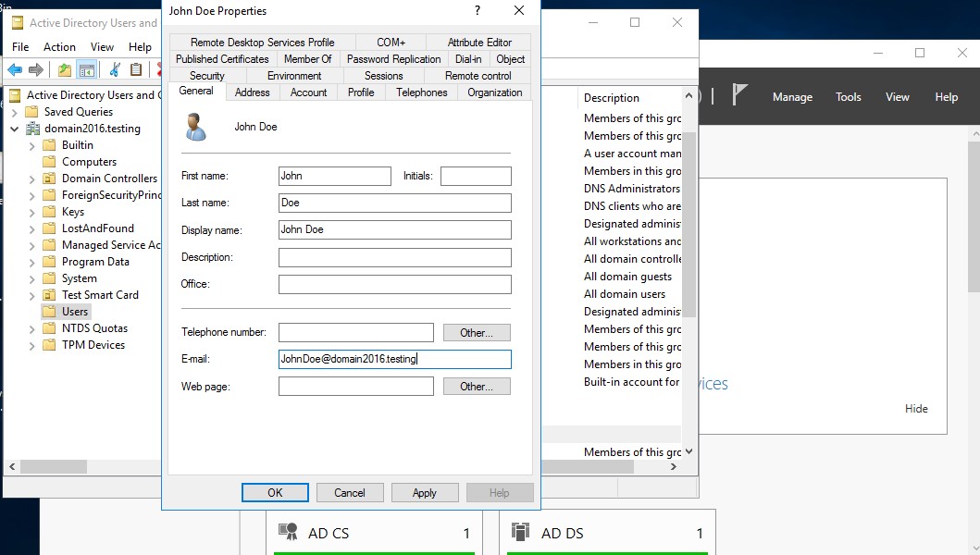
Task: Click the Domain Controllers OU folder icon
Action: coord(49,179)
